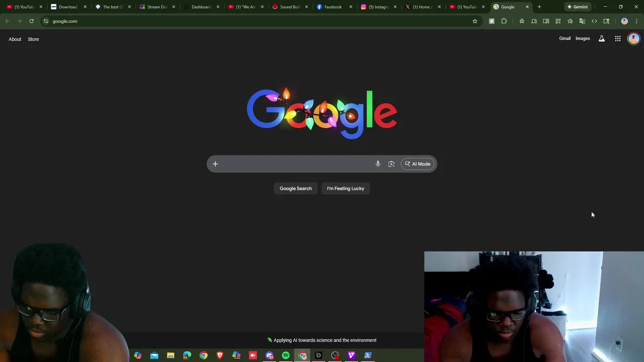
Task: Open the Google apps grid
Action: coord(618,39)
